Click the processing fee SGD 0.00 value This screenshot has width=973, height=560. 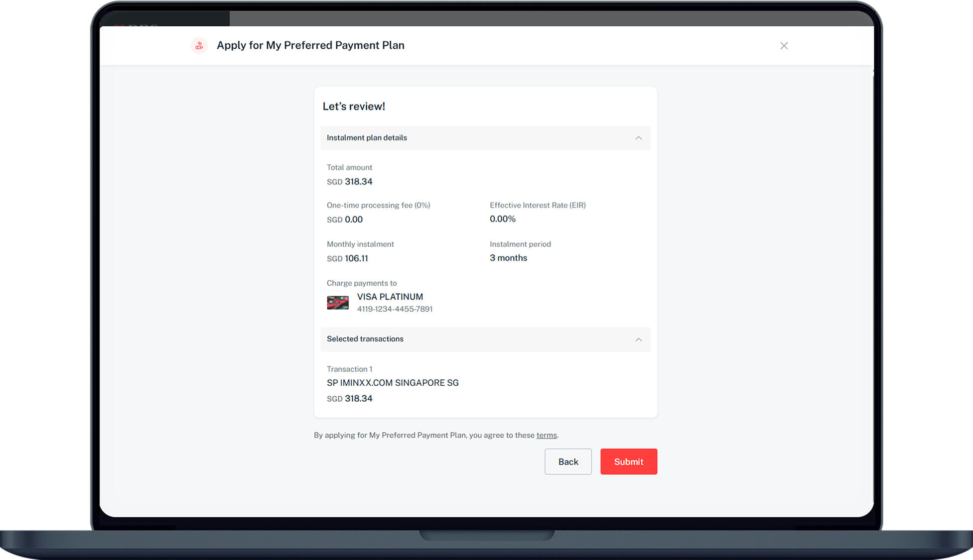click(x=345, y=220)
